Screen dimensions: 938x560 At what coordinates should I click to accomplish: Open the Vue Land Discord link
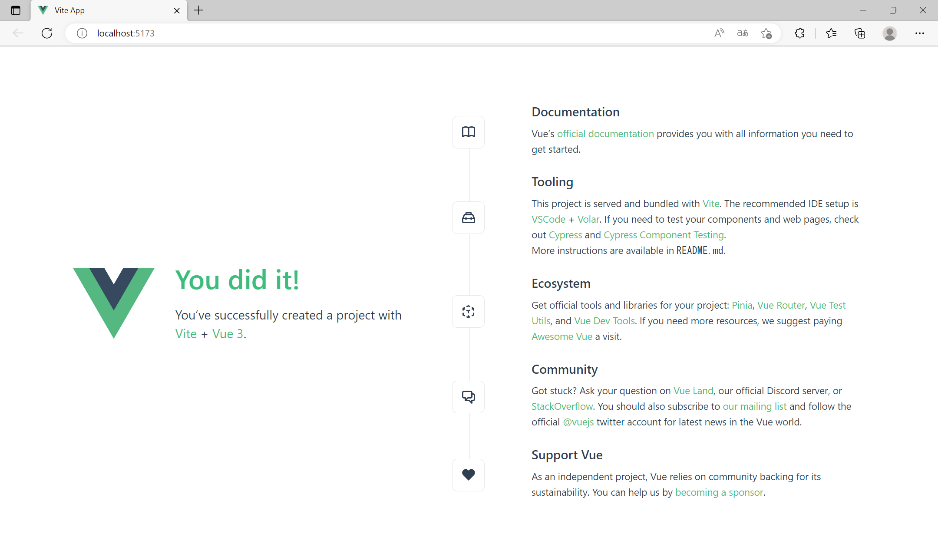[693, 391]
